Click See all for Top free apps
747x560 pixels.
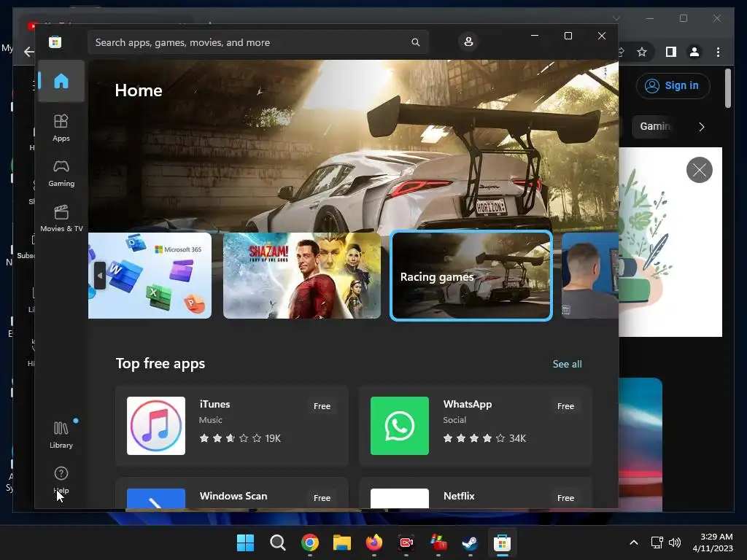pyautogui.click(x=567, y=364)
